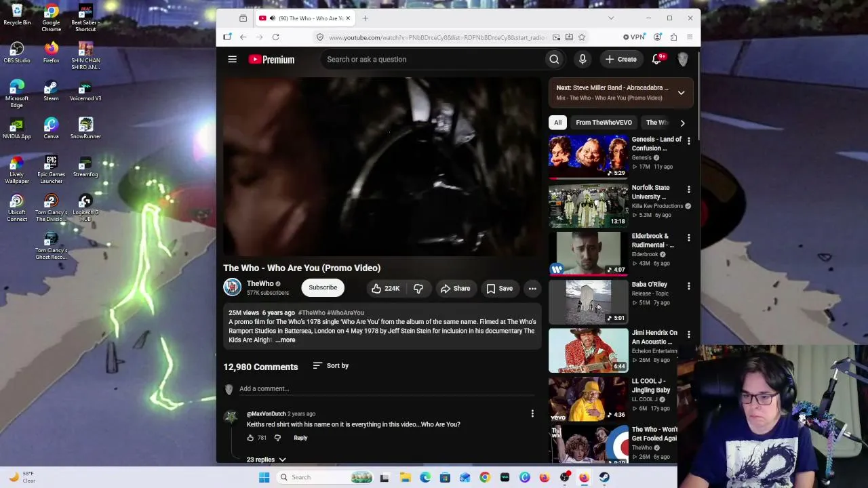Go back in browser history

[243, 37]
